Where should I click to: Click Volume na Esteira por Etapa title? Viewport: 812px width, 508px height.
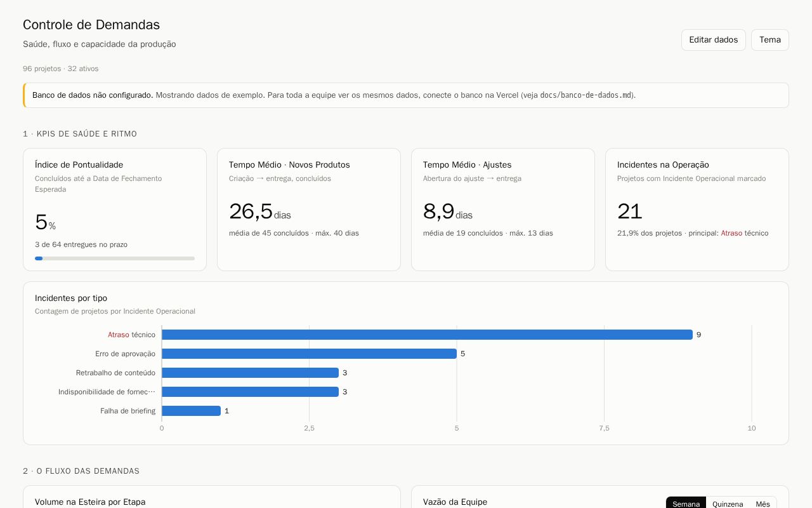[x=90, y=502]
